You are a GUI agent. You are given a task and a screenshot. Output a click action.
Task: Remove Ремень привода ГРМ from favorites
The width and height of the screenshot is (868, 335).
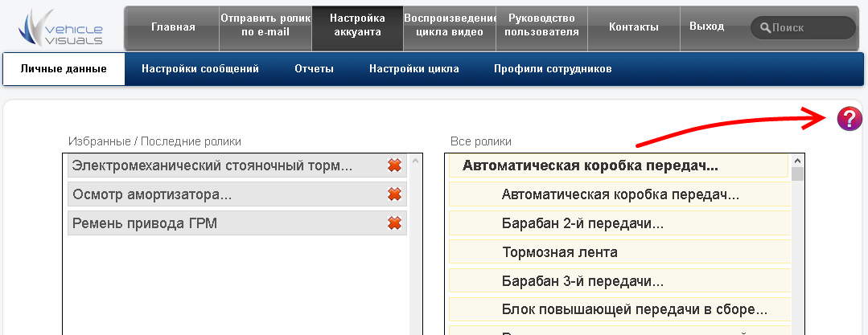[x=394, y=223]
